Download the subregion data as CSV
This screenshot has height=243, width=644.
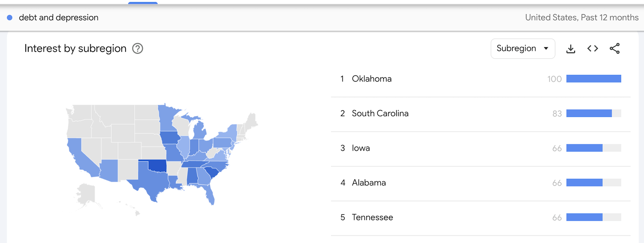pyautogui.click(x=571, y=49)
